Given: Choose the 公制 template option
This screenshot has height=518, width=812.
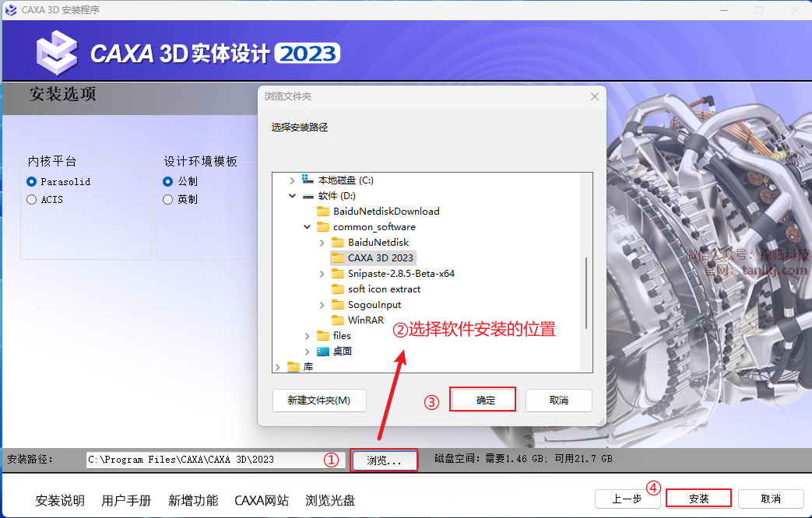Looking at the screenshot, I should click(168, 182).
